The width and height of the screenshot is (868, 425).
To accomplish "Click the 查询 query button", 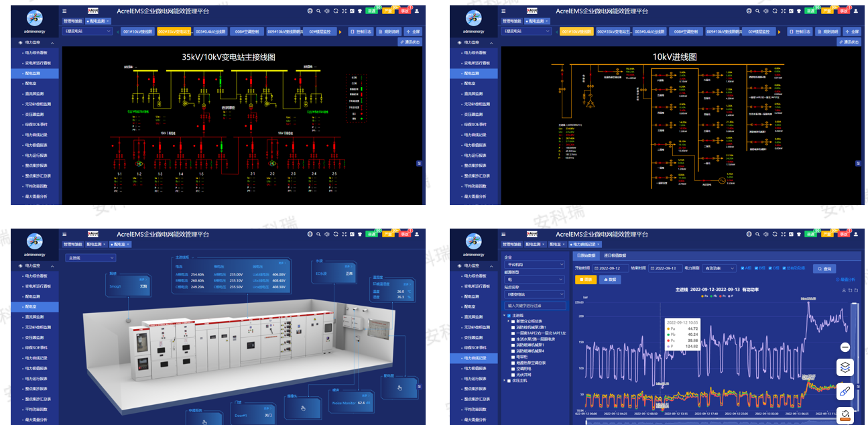I will 824,268.
